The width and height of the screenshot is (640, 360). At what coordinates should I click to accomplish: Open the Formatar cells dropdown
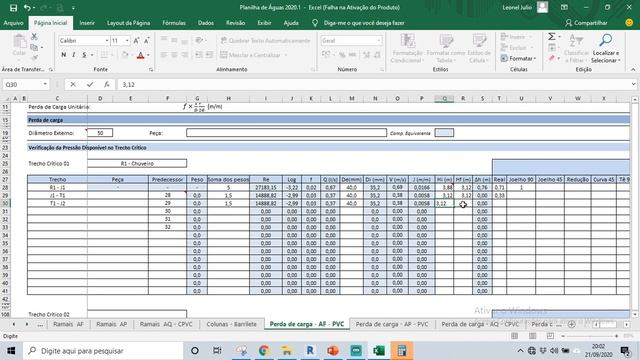[518, 58]
